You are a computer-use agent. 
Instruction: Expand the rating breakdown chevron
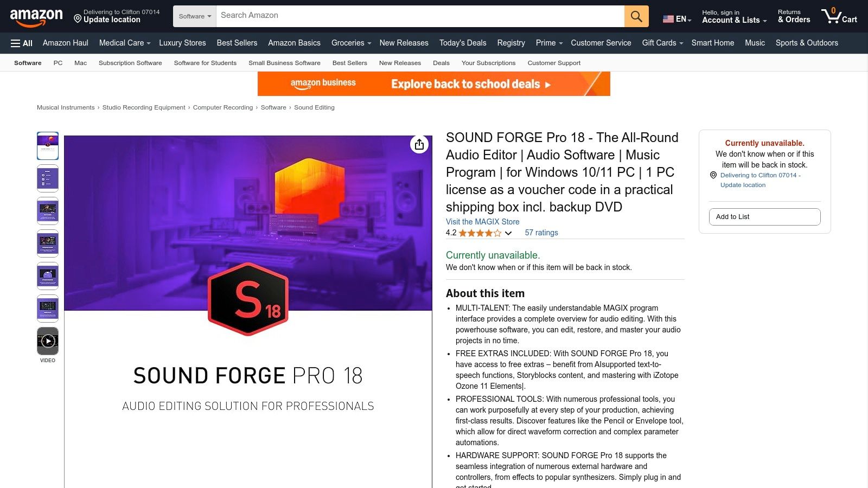(x=508, y=233)
